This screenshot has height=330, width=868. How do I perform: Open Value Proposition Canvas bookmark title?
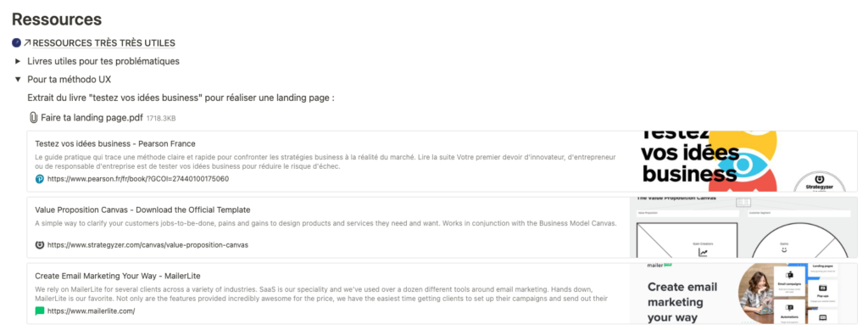click(x=142, y=210)
